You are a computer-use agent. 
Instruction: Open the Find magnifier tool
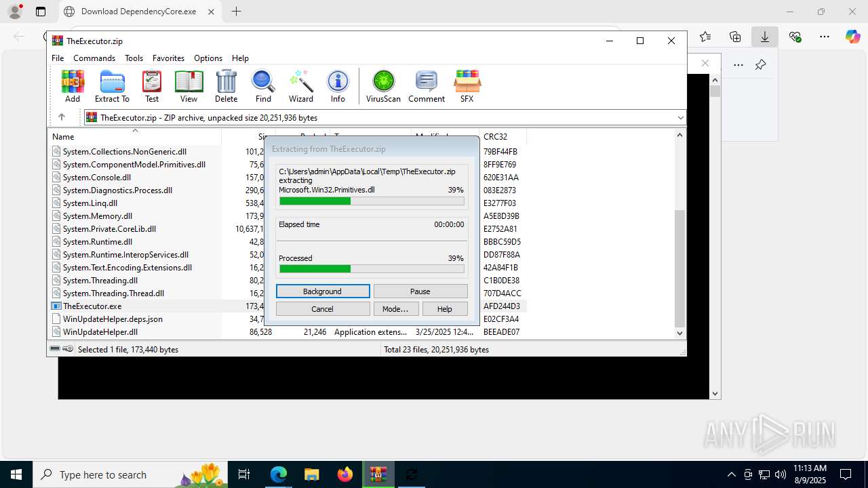click(x=263, y=86)
